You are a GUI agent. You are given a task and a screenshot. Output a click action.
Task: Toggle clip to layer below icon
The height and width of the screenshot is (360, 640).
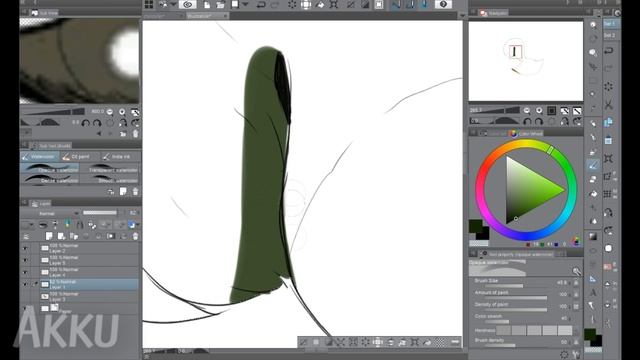click(x=43, y=224)
